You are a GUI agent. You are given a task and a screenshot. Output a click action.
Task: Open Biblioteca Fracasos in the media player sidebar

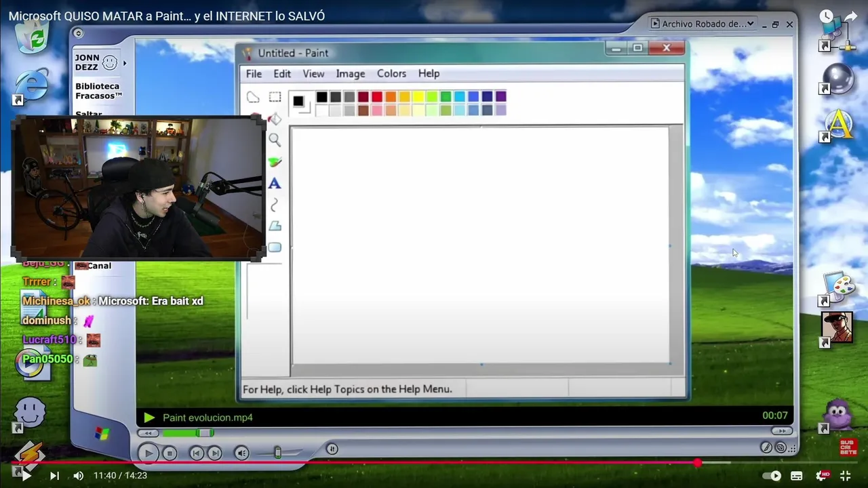tap(98, 91)
